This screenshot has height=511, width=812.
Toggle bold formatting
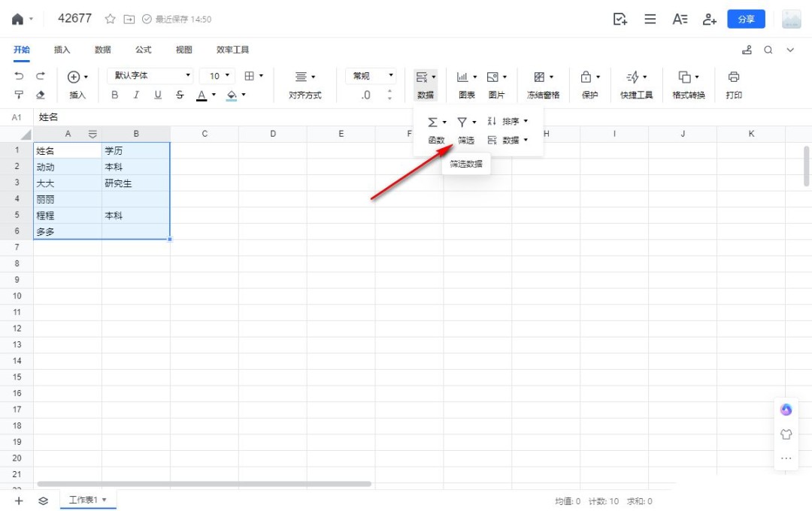click(x=114, y=95)
